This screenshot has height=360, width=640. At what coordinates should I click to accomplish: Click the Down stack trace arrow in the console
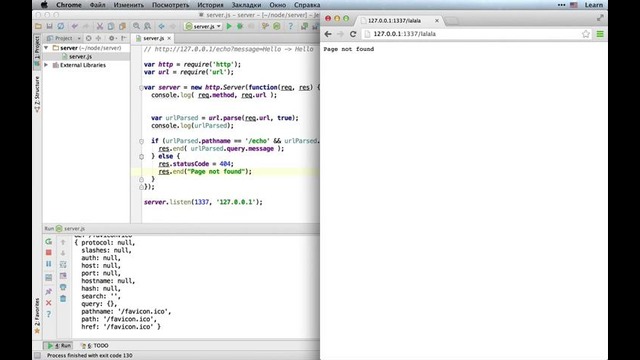[x=63, y=253]
